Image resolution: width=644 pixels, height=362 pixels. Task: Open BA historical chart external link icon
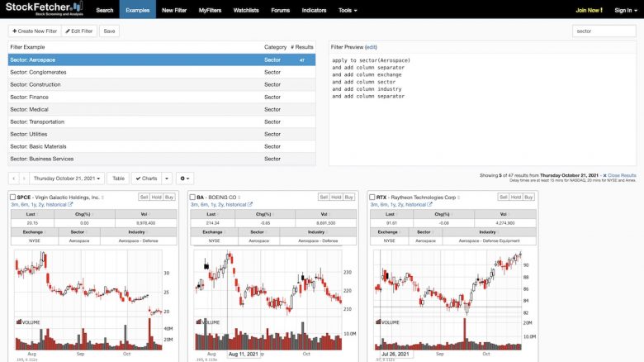click(x=250, y=204)
